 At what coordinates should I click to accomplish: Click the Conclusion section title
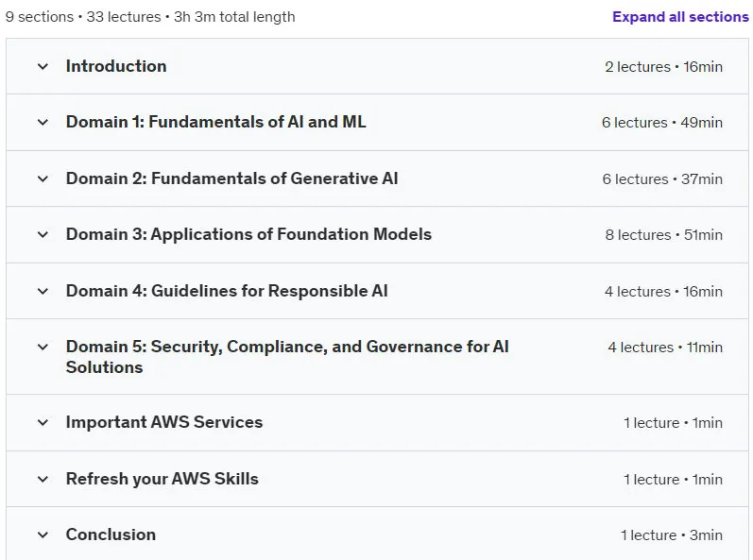[x=111, y=535]
